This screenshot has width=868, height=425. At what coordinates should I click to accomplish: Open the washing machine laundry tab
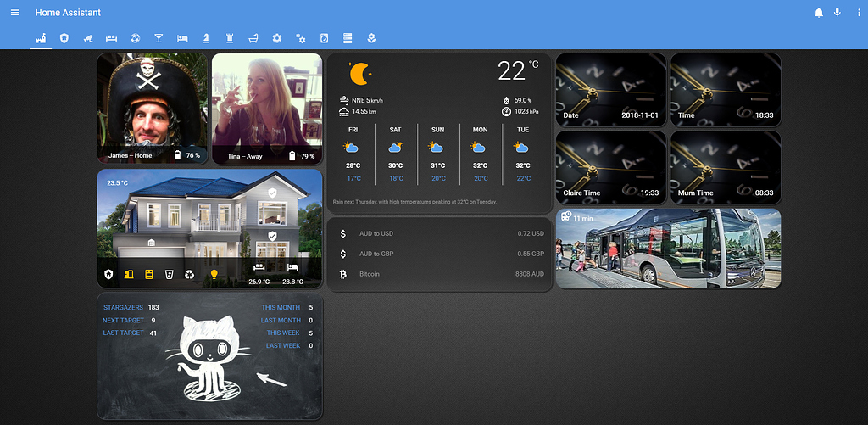point(325,38)
